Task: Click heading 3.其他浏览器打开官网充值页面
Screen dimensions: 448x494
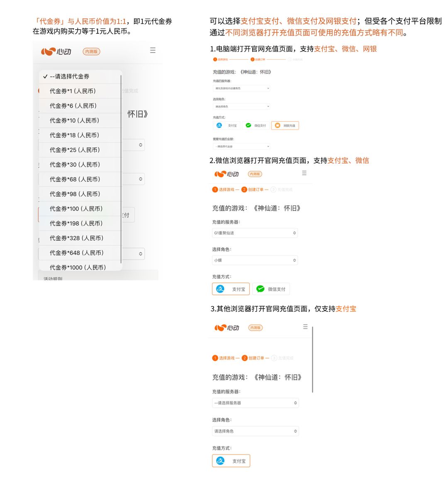Action: tap(283, 309)
